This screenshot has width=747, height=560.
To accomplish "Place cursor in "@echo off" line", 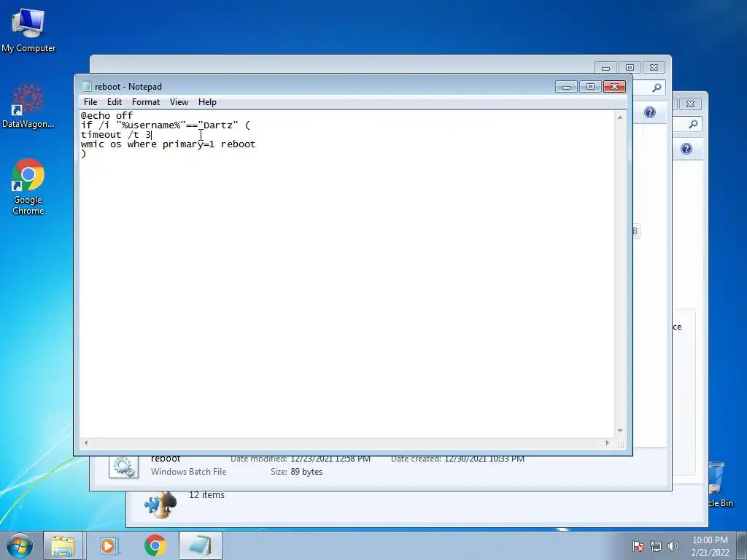I will (107, 116).
